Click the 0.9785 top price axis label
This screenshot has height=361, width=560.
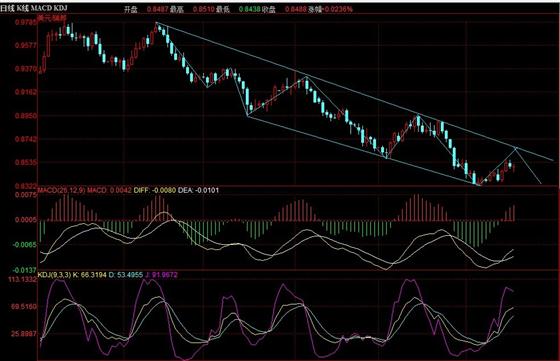click(26, 22)
